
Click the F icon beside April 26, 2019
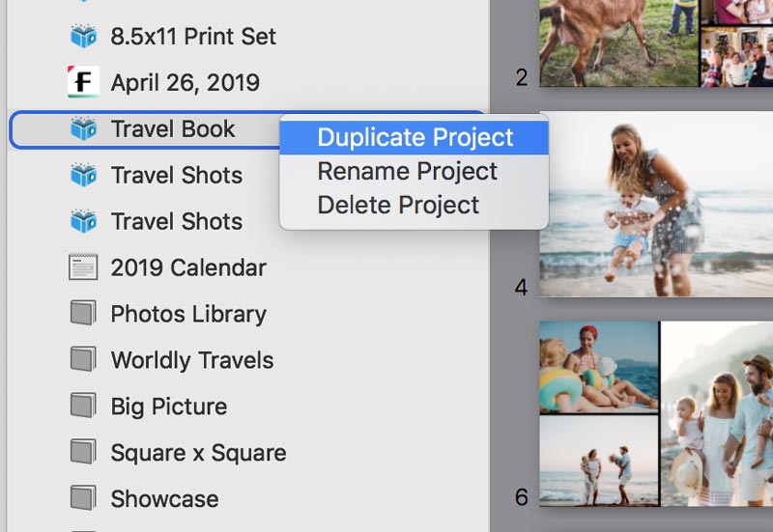83,82
